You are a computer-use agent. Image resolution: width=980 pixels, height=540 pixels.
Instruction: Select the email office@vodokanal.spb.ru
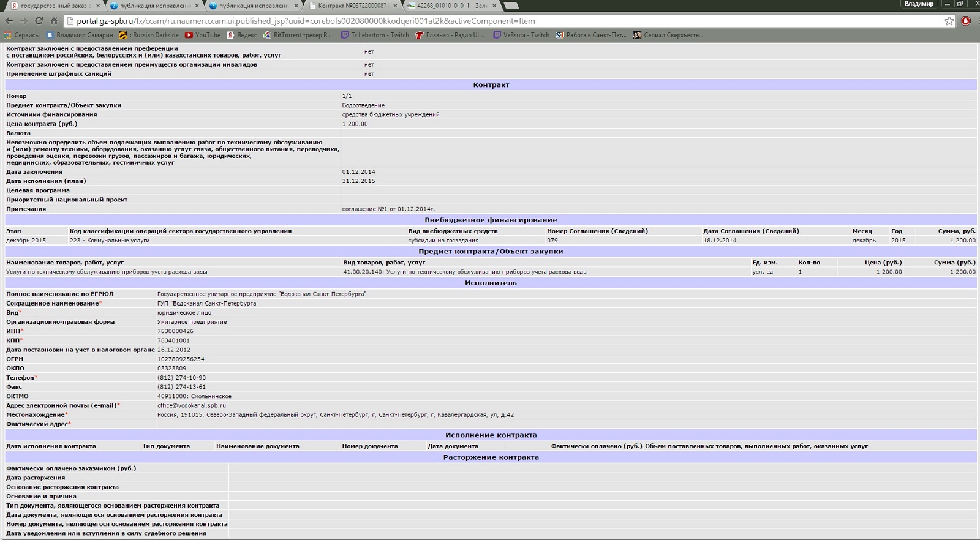coord(192,405)
